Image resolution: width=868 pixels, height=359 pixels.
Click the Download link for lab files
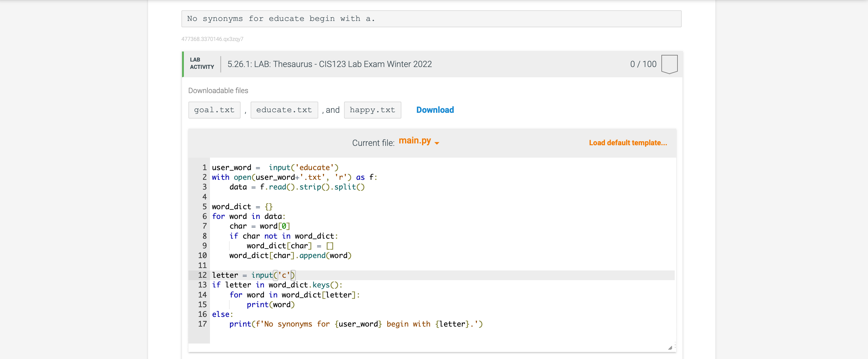point(435,110)
